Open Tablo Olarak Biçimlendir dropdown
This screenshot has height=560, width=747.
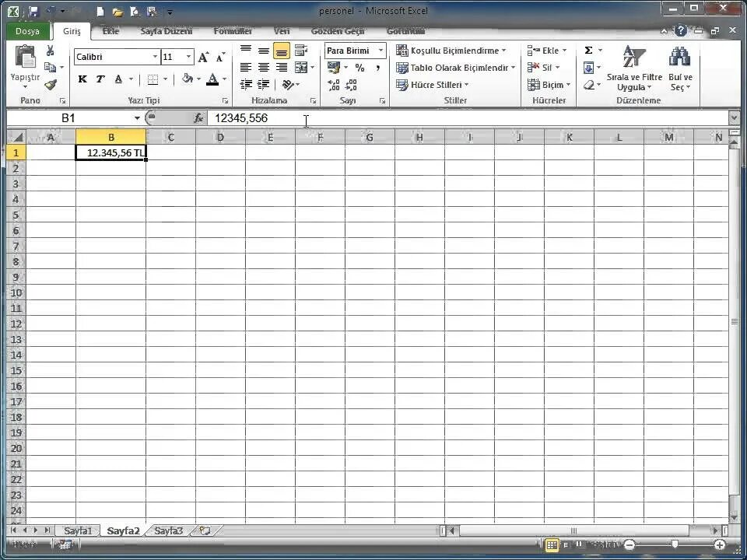point(456,68)
